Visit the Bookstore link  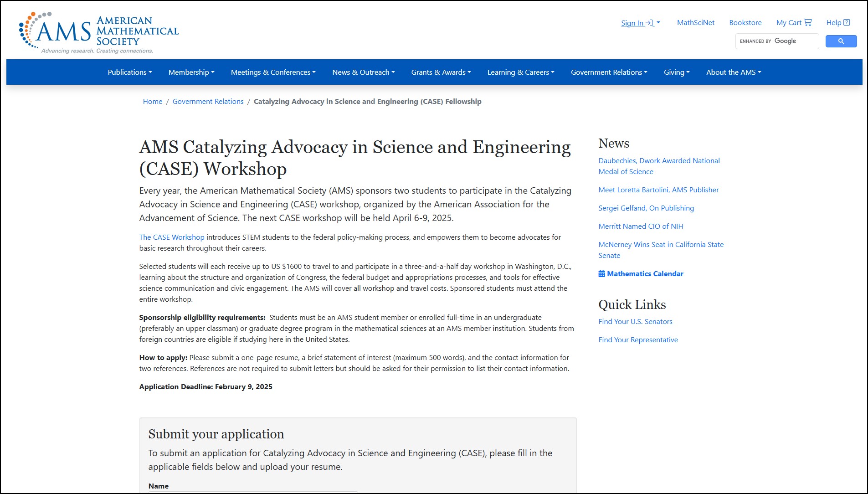(745, 23)
